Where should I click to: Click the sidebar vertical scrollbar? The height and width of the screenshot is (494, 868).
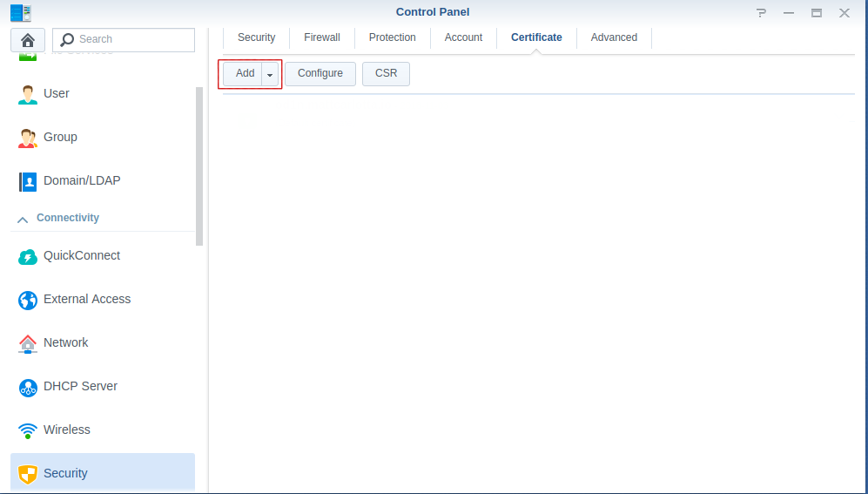199,166
